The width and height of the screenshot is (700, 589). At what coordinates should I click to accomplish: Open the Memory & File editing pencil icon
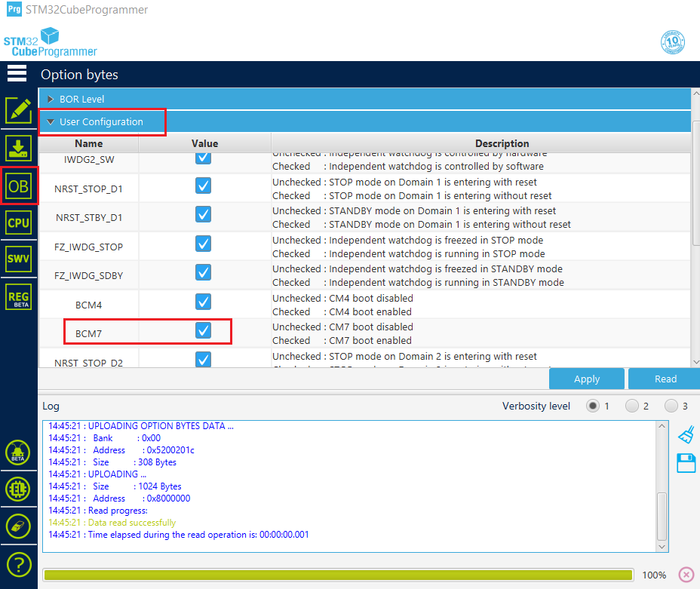coord(18,110)
